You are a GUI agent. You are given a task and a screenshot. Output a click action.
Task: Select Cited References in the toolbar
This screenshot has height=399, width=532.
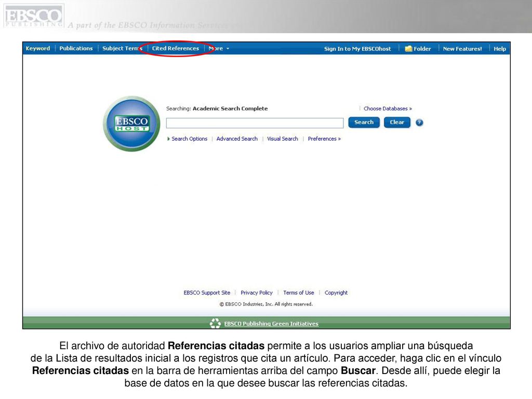[176, 48]
